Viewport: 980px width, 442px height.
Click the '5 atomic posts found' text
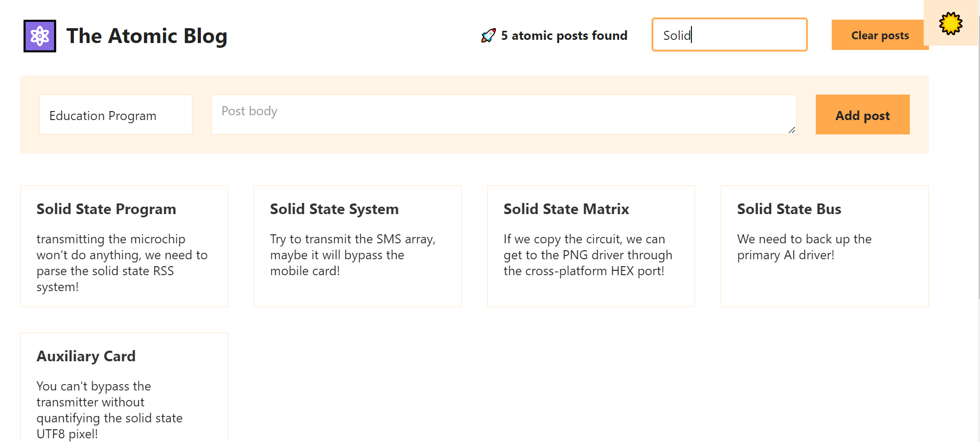tap(564, 36)
